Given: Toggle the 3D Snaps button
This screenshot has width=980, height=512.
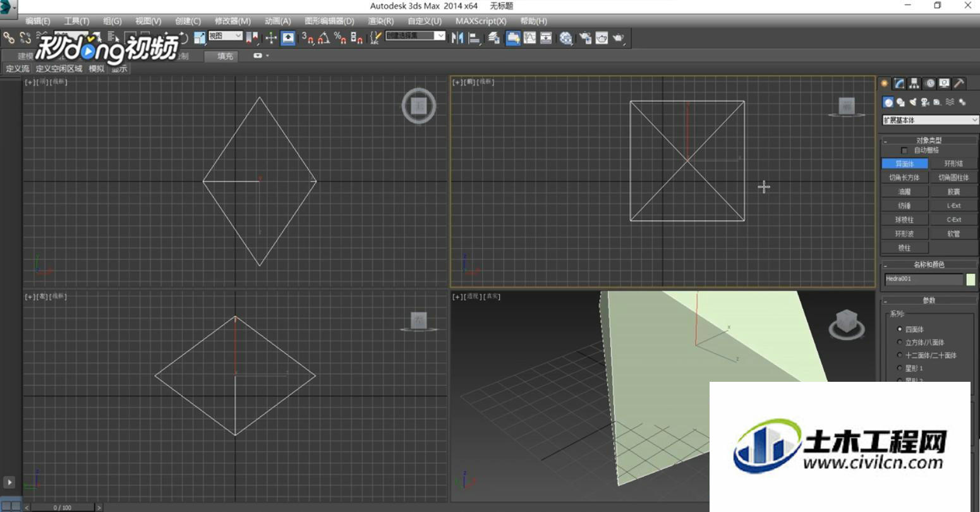Looking at the screenshot, I should pos(308,39).
